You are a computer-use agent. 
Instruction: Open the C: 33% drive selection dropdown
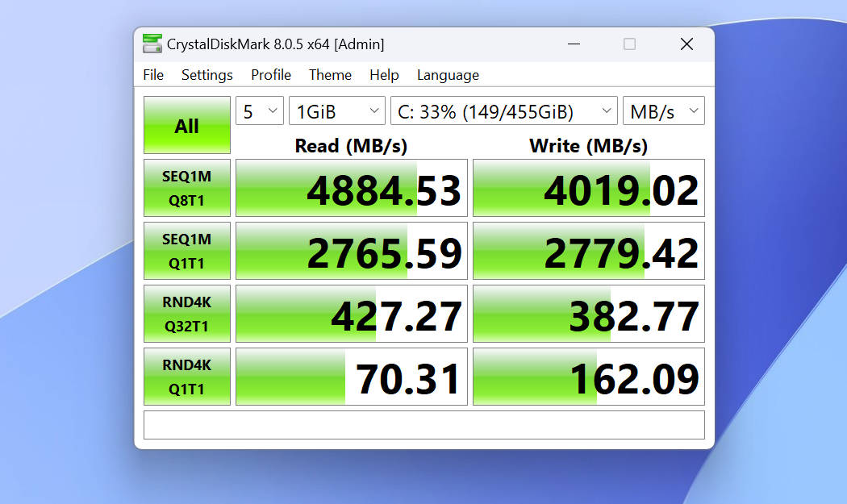504,110
